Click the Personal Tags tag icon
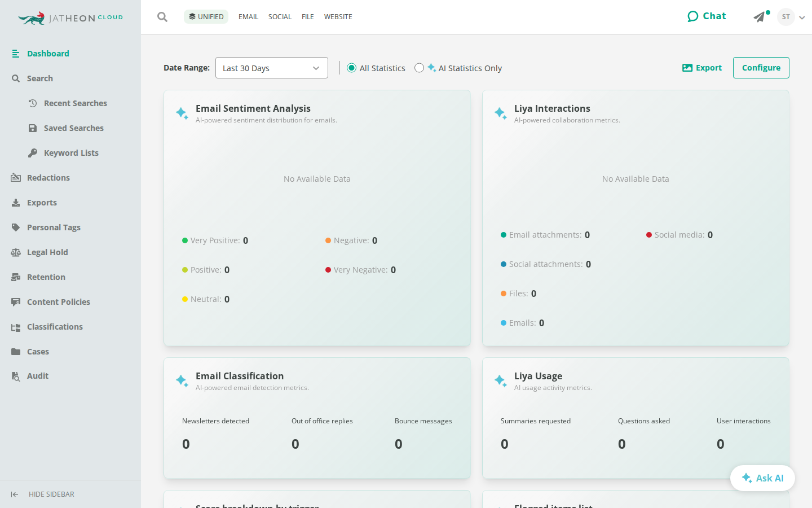 [x=16, y=227]
